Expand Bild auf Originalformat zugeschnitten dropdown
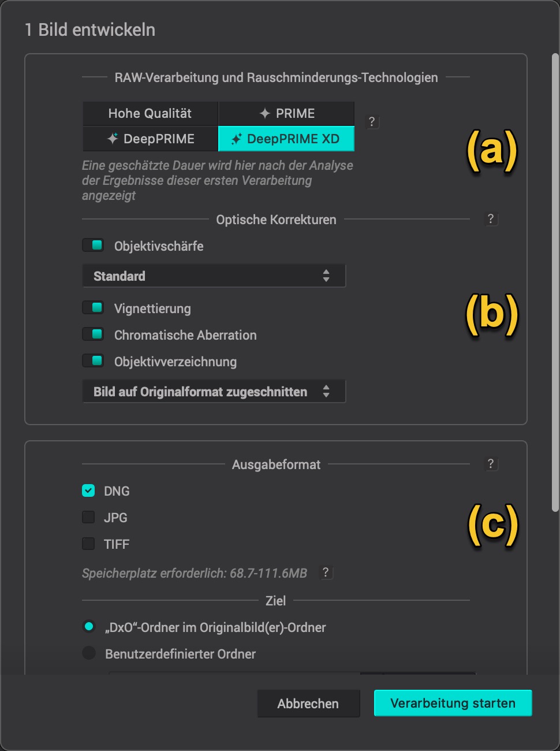The height and width of the screenshot is (751, 560). 214,392
